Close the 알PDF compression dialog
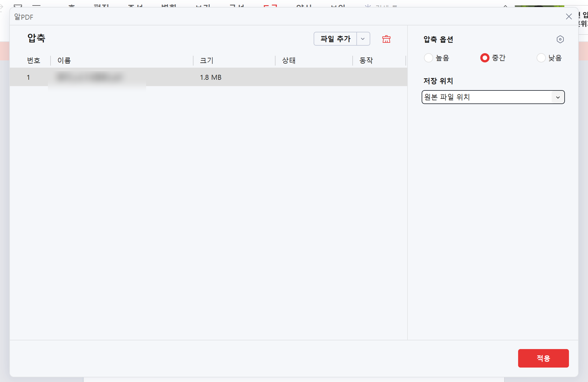 coord(569,17)
